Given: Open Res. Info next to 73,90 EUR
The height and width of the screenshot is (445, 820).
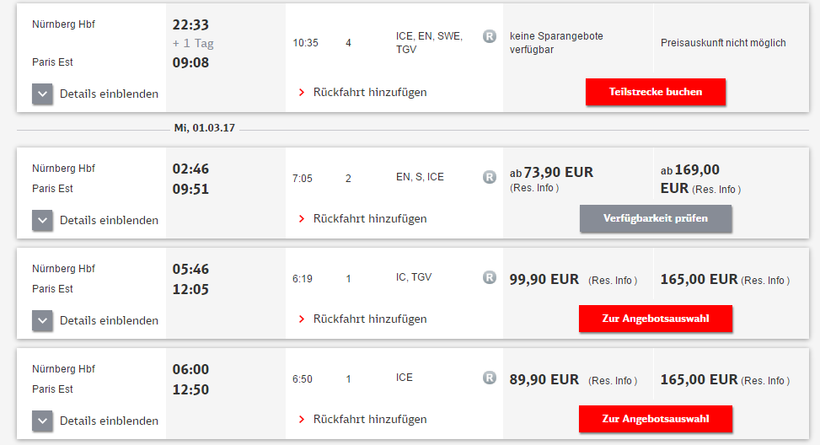Looking at the screenshot, I should click(x=534, y=188).
